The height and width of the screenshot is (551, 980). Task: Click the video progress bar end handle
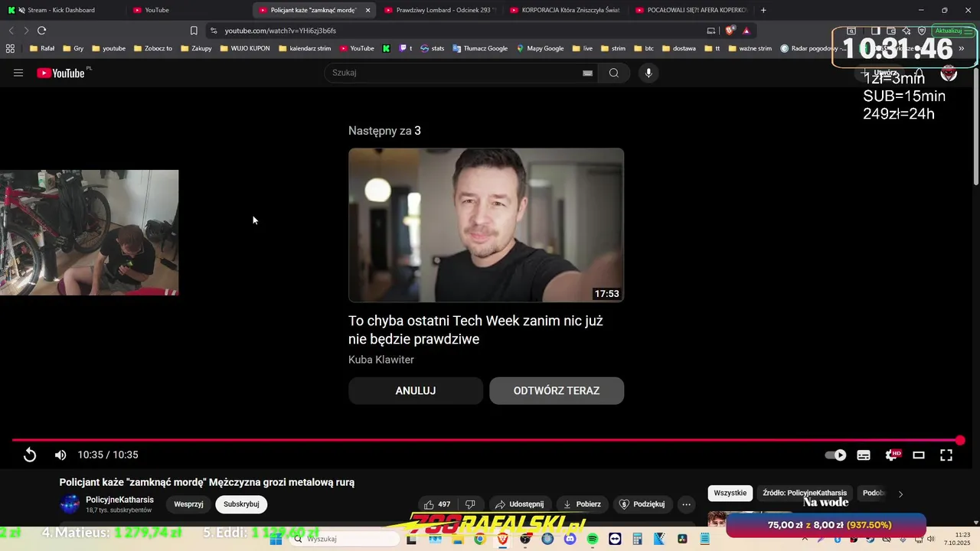click(x=960, y=440)
